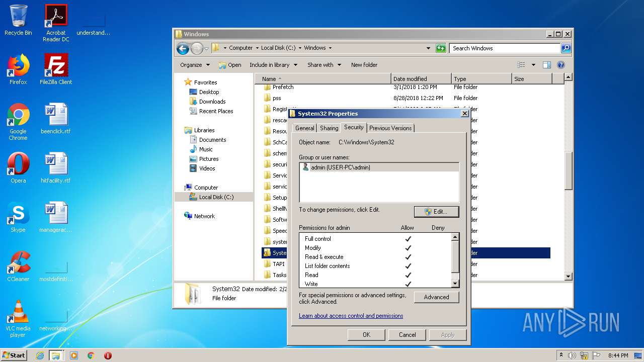The image size is (644, 362).
Task: Launch Google Chrome desktop shortcut
Action: 18,122
